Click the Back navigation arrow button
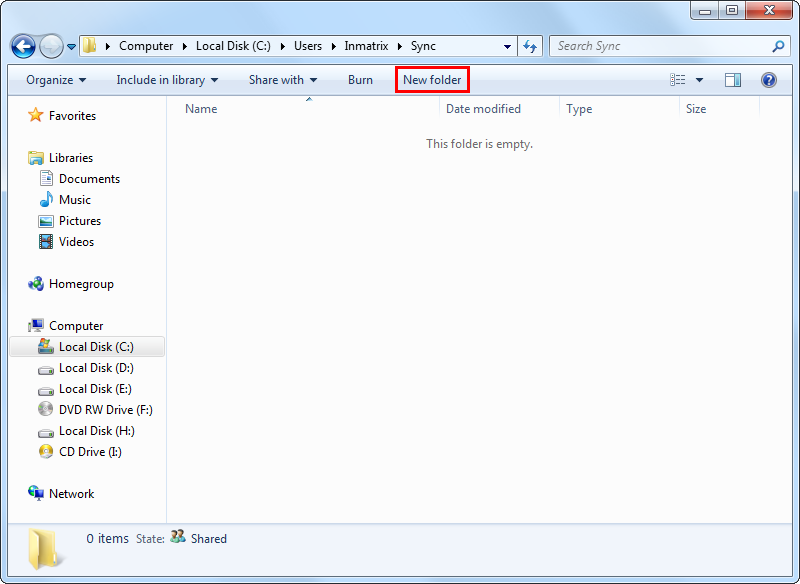The image size is (800, 584). tap(23, 46)
